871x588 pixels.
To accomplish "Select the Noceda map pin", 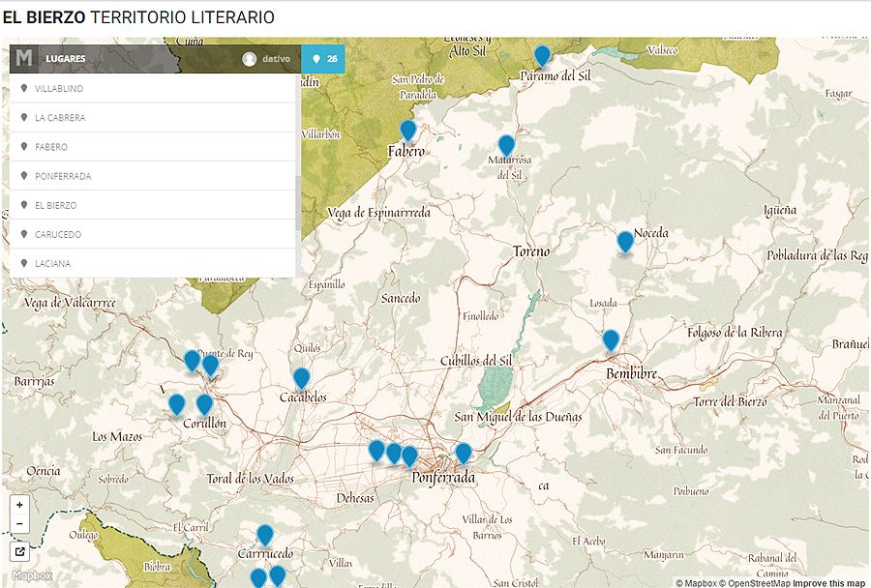I will 625,241.
